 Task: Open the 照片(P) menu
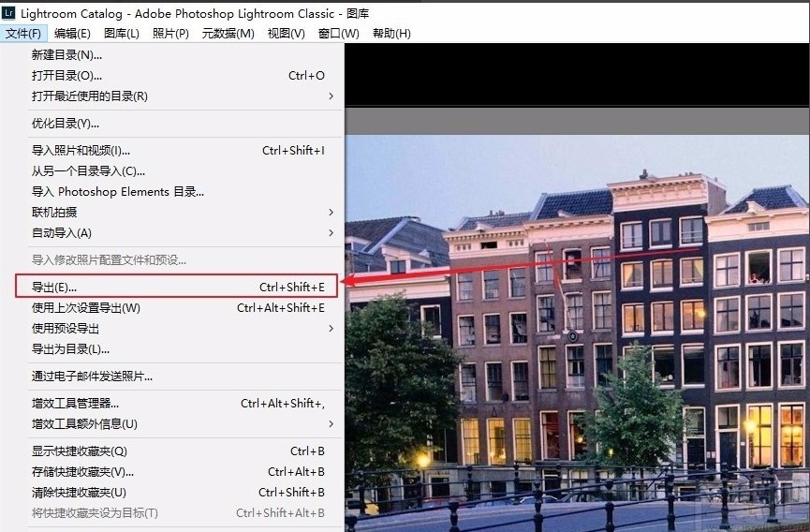pyautogui.click(x=170, y=34)
